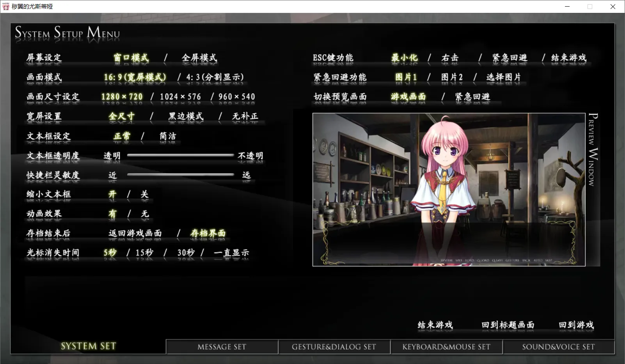This screenshot has height=364, width=625.
Task: Set ESC key function to 右击
Action: click(x=450, y=58)
